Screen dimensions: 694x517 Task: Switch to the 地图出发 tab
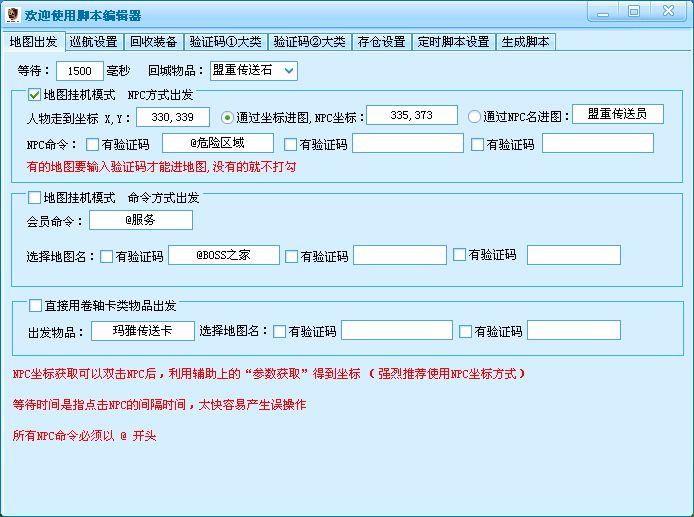coord(34,42)
